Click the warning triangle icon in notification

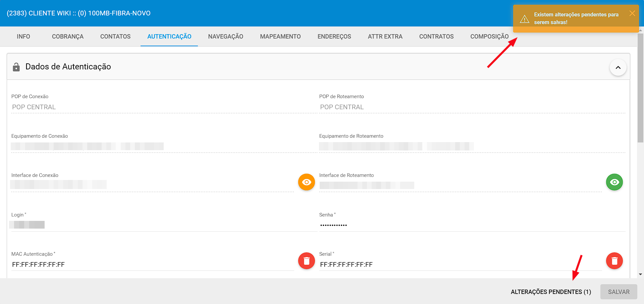point(525,19)
